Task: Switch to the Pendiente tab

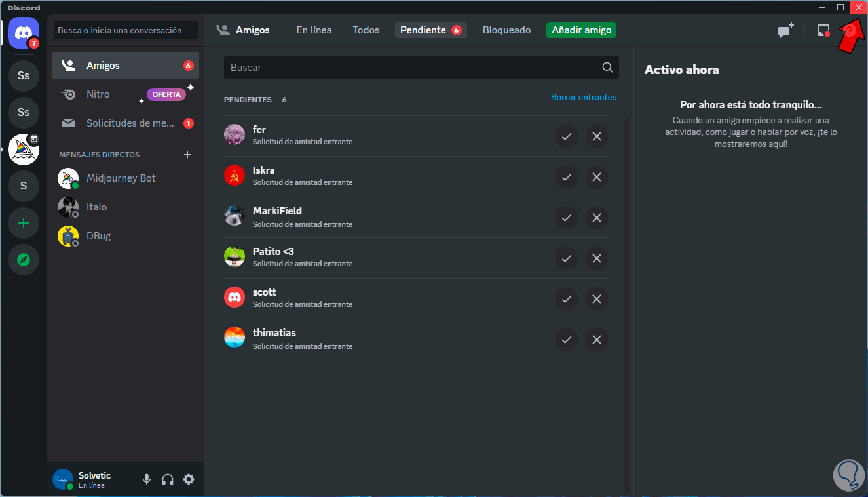Action: [430, 30]
